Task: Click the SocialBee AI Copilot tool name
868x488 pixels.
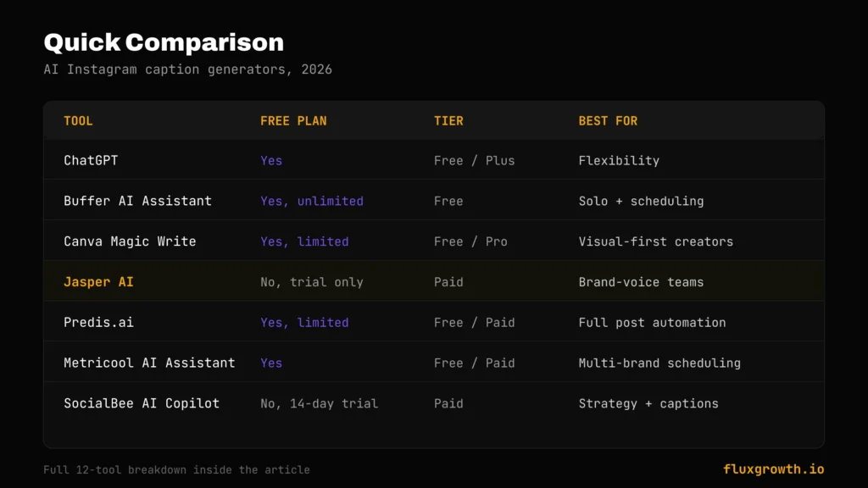Action: 142,403
